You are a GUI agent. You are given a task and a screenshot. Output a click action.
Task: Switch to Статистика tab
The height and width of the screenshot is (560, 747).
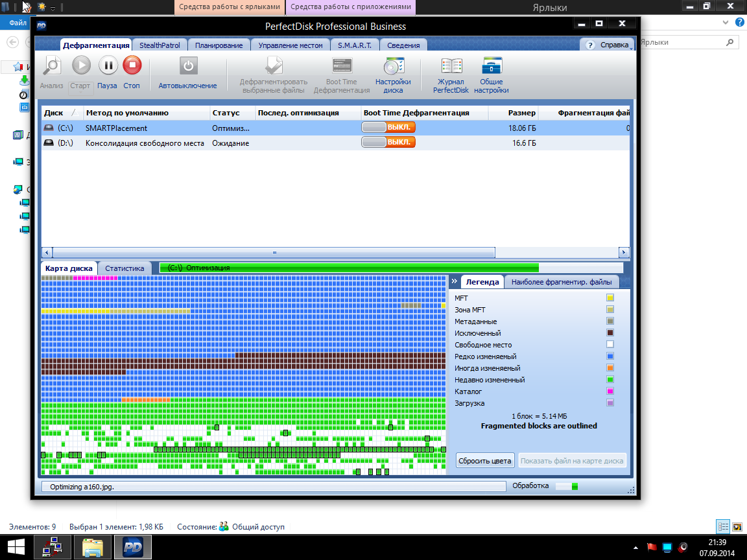(x=124, y=268)
